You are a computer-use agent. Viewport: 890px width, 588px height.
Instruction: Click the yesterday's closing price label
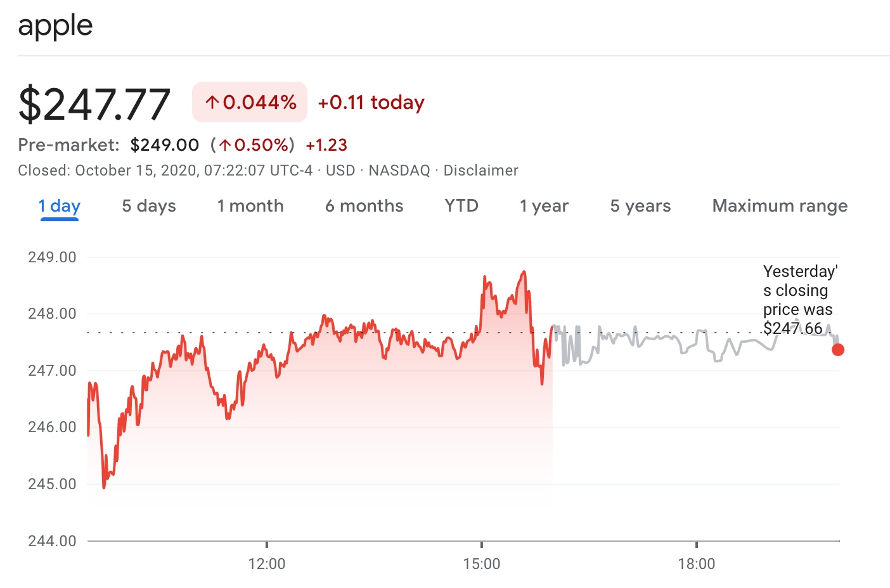pos(798,300)
